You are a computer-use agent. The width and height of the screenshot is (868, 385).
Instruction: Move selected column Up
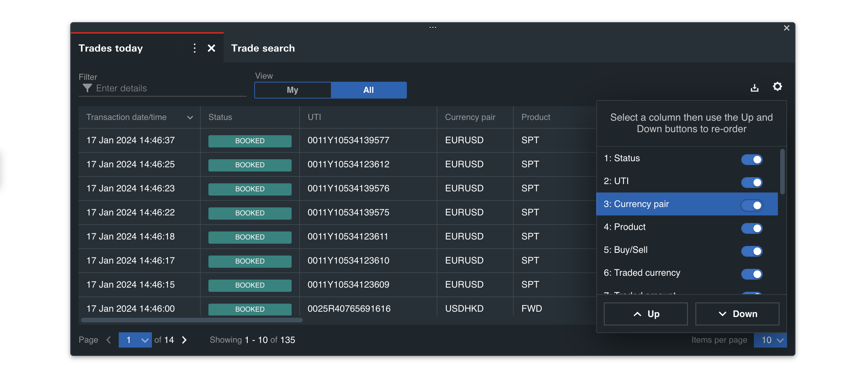[645, 314]
